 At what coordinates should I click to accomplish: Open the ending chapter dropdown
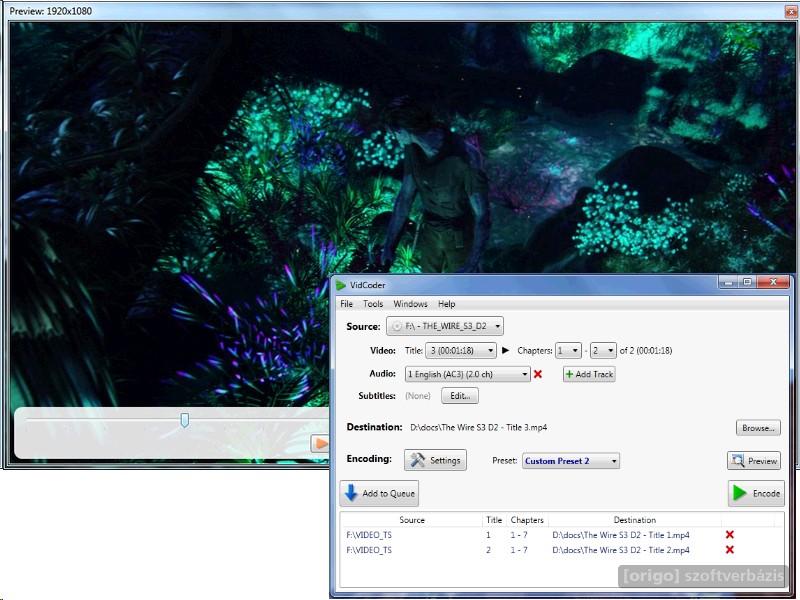[x=603, y=351]
